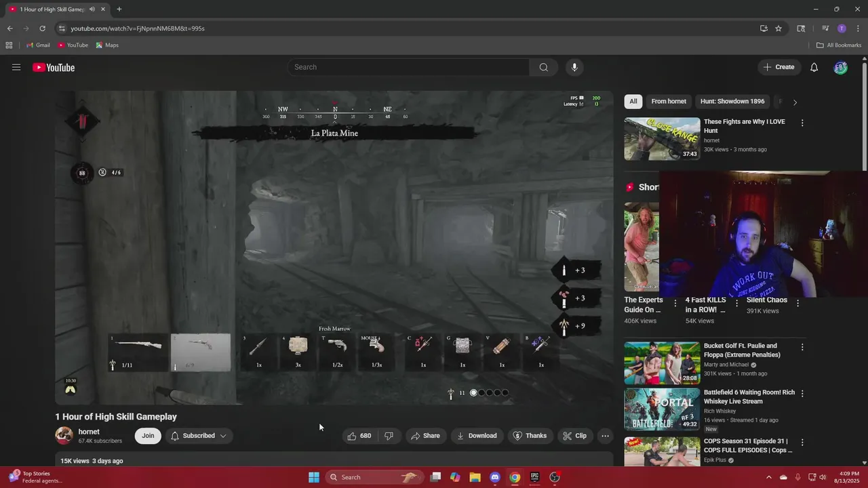Open Chrome three-dot menu
The image size is (868, 488).
pyautogui.click(x=857, y=28)
